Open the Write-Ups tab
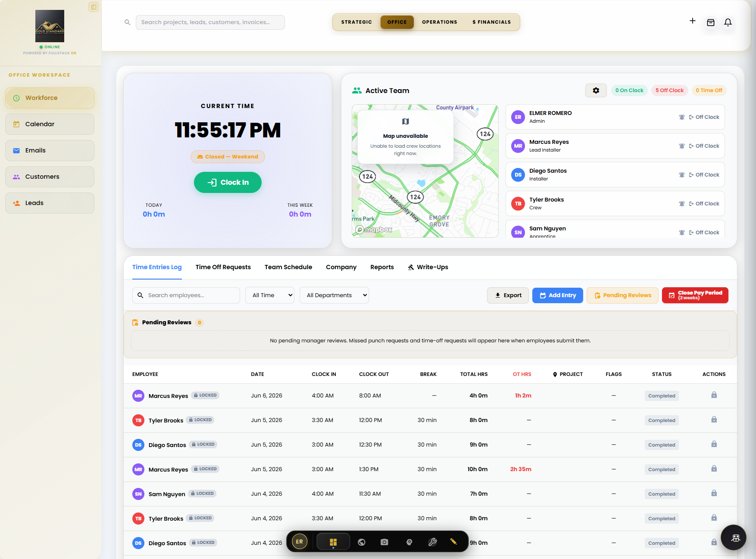The height and width of the screenshot is (559, 756). coord(428,267)
